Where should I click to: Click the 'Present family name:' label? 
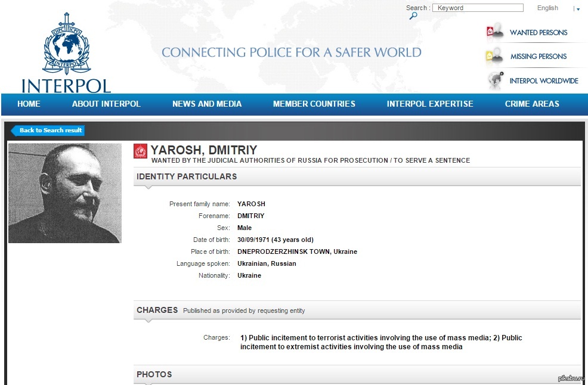[x=200, y=204]
